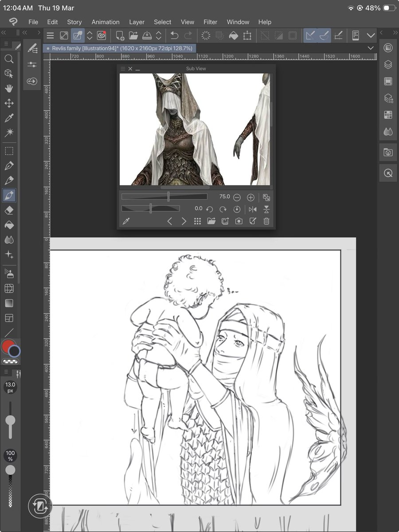
Task: Select the Gradient tool
Action: coord(8,303)
